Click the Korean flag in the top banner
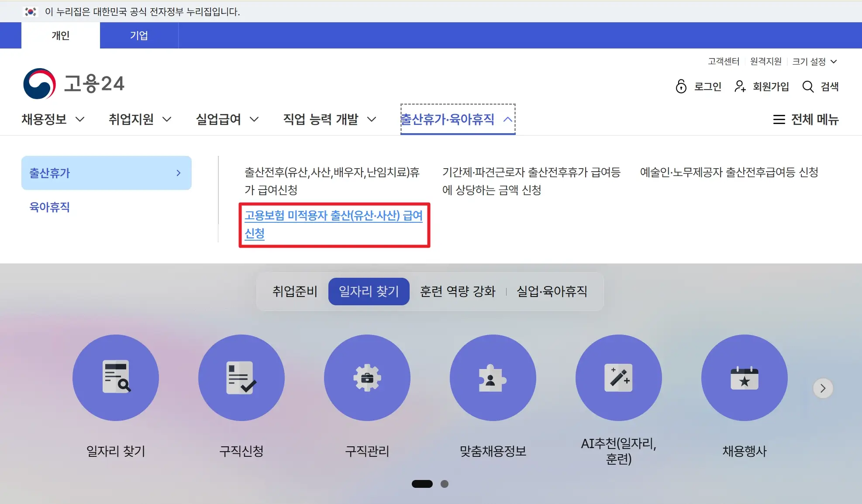Viewport: 862px width, 504px height. pos(30,11)
